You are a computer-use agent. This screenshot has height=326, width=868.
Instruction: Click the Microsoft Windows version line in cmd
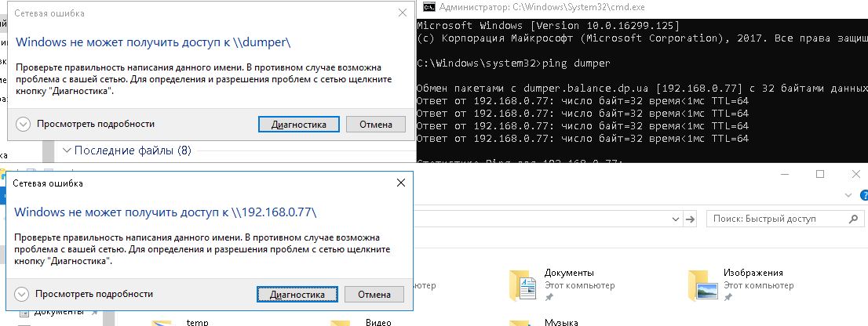pos(548,26)
